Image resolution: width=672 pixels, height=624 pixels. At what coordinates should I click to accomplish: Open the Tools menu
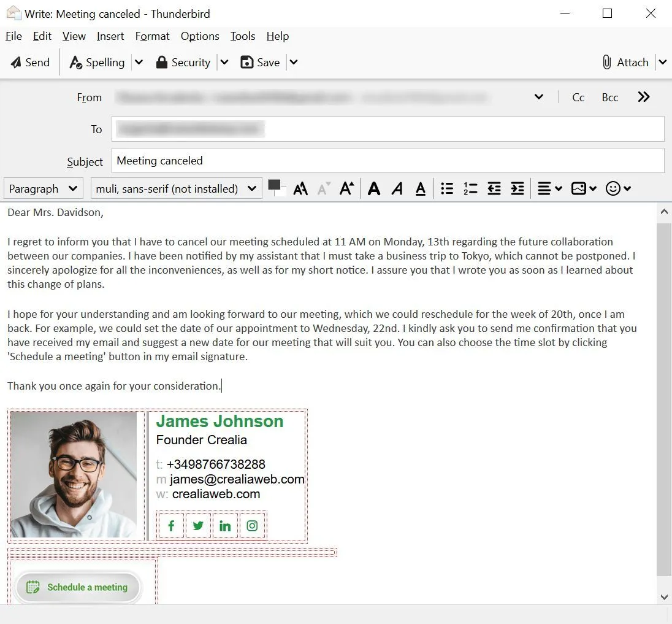(242, 36)
